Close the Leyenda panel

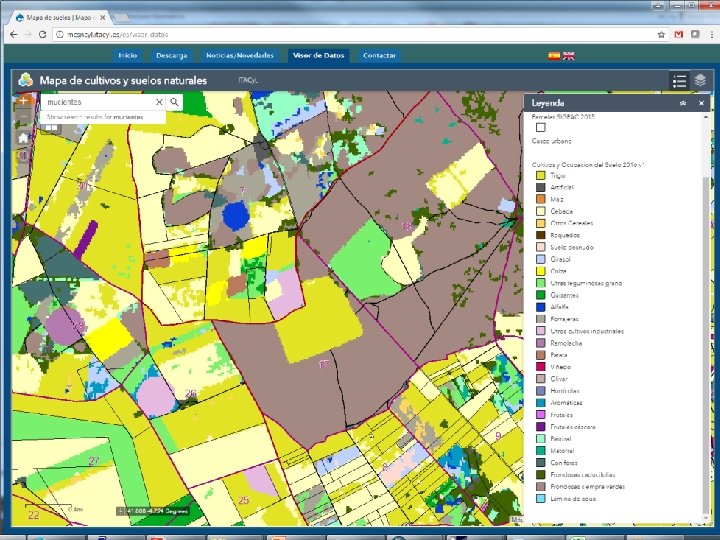(701, 103)
